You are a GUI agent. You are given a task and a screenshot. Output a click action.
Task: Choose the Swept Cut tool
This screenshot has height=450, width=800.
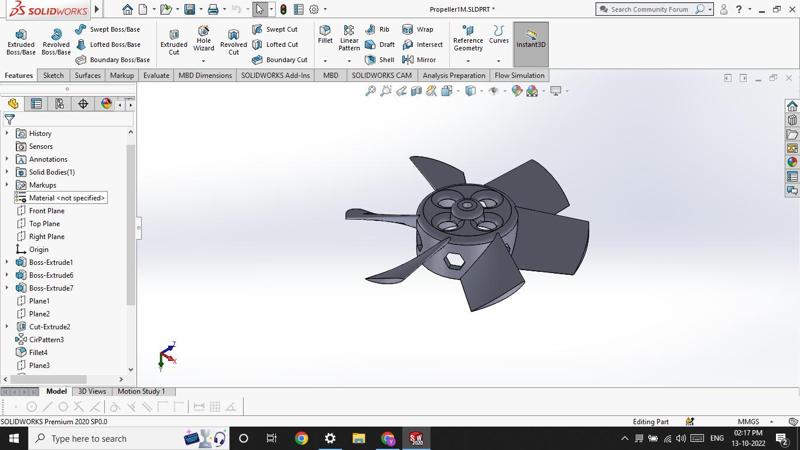275,30
